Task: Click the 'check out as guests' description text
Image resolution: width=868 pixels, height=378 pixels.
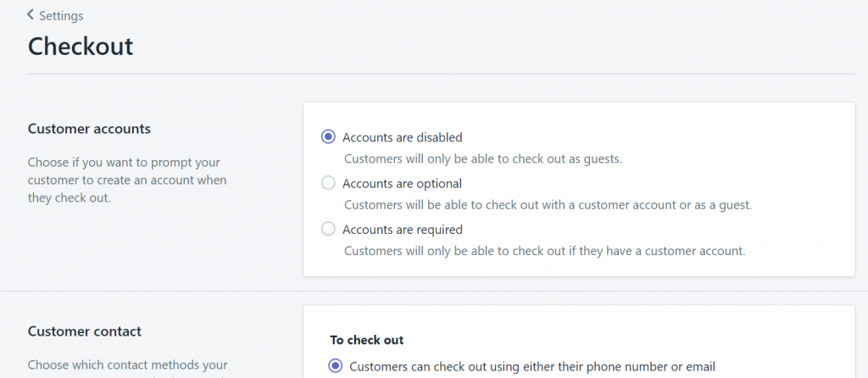Action: pos(483,158)
